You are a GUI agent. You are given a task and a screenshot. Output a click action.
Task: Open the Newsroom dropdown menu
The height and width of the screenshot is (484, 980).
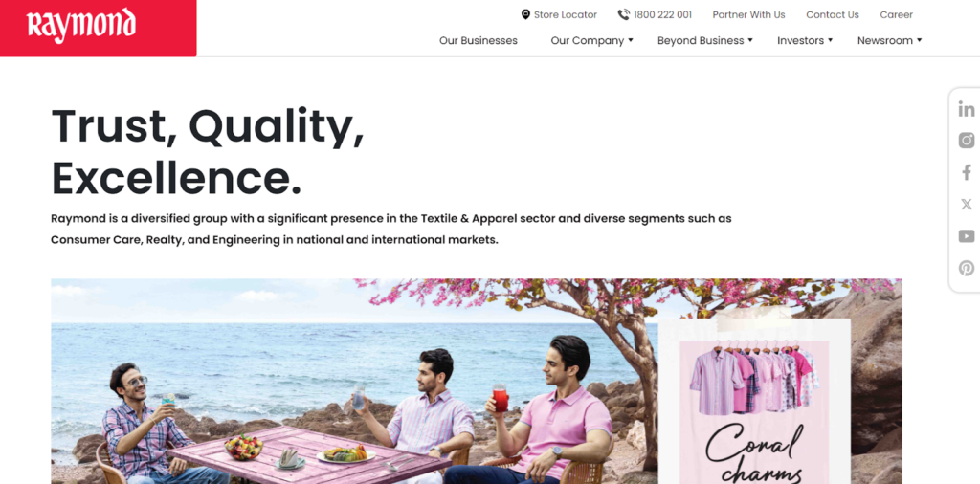[x=889, y=40]
